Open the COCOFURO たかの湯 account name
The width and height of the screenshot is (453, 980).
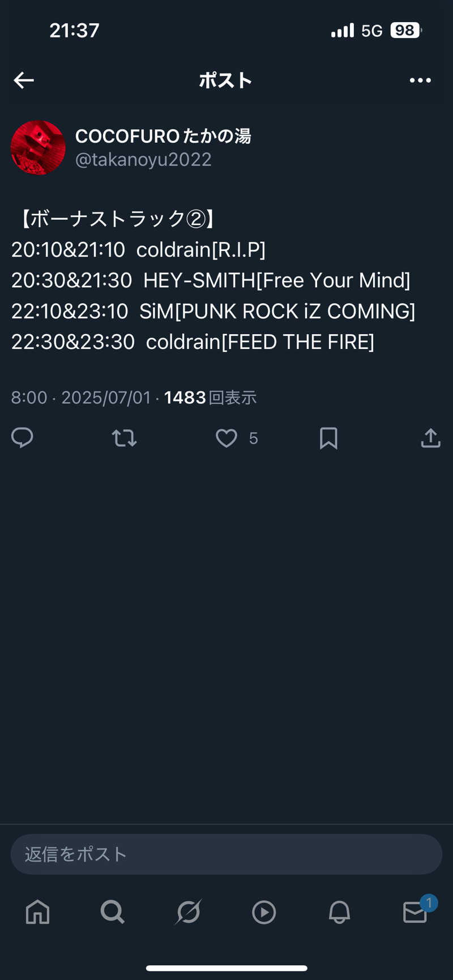(x=163, y=136)
